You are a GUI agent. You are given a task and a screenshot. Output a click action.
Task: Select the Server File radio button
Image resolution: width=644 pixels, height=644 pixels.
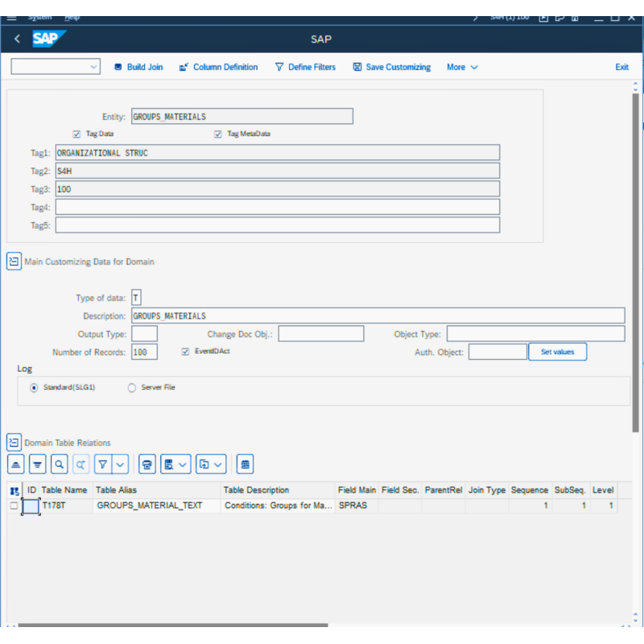(x=132, y=388)
